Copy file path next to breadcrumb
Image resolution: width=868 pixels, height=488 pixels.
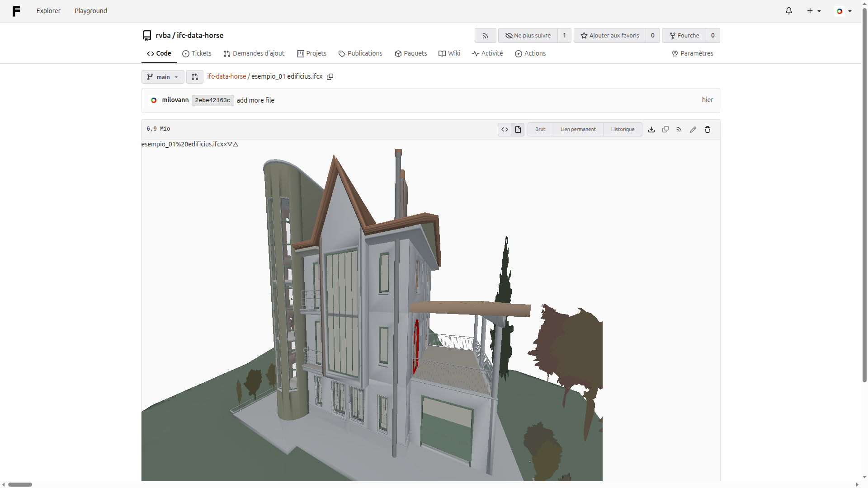(x=330, y=77)
